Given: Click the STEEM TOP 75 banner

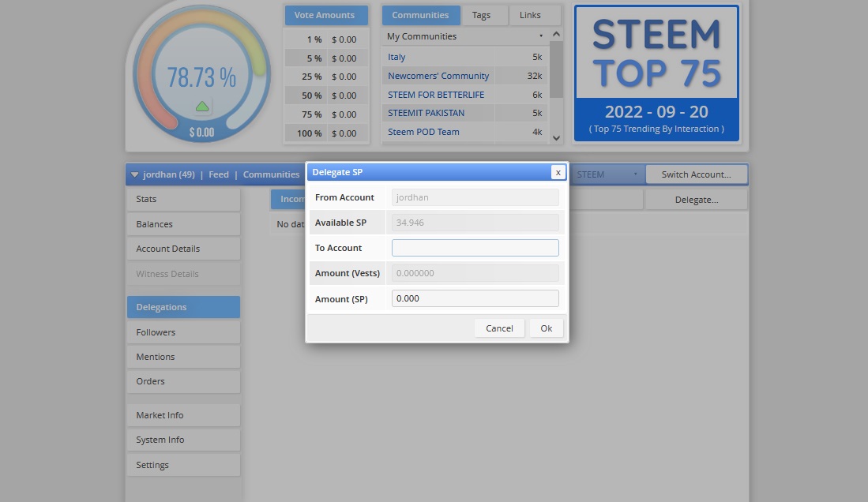Looking at the screenshot, I should (656, 73).
